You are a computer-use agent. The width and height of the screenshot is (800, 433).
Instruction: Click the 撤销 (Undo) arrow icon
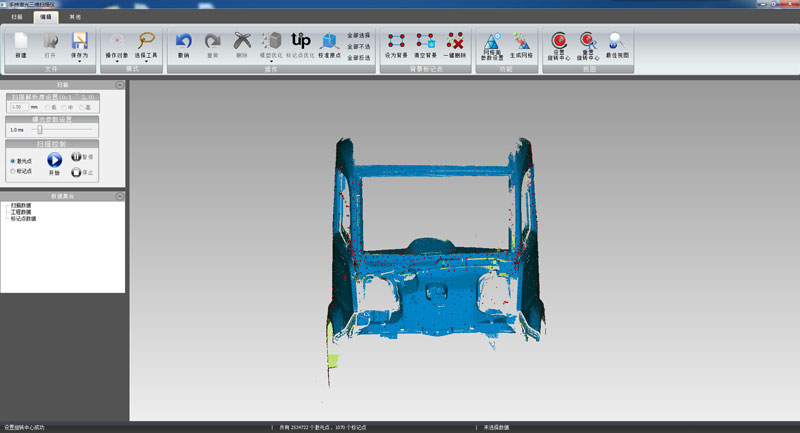coord(183,41)
